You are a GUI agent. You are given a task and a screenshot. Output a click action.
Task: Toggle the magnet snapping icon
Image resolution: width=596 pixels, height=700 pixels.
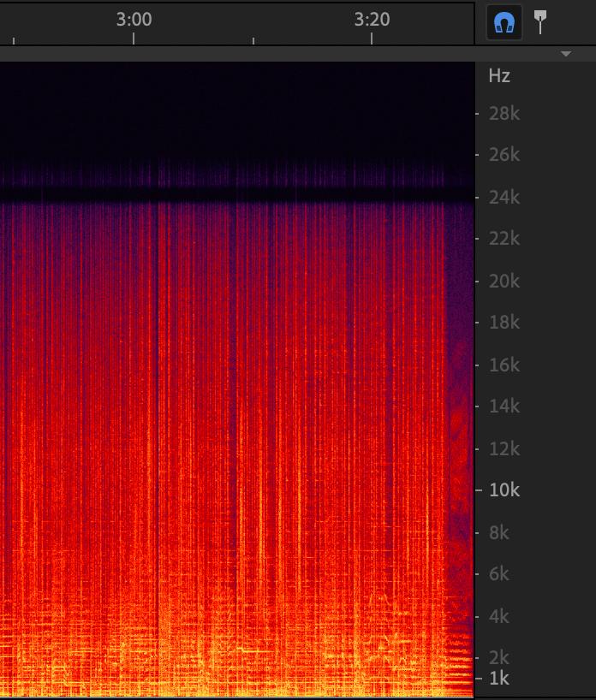[504, 22]
